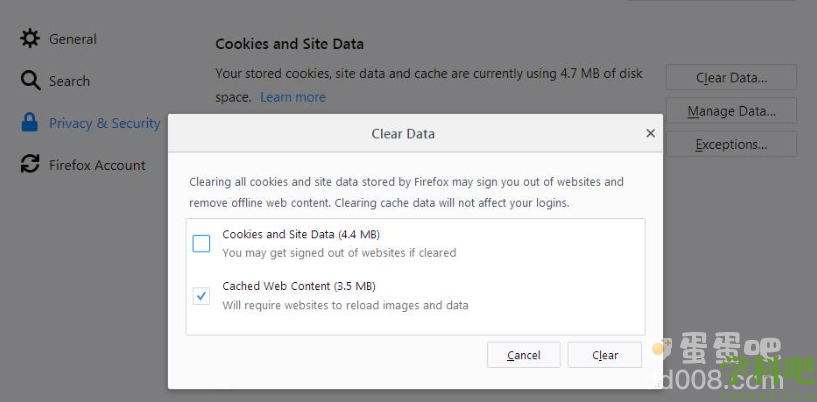Image resolution: width=817 pixels, height=402 pixels.
Task: Click the Firefox Account sync arrows icon
Action: tap(30, 164)
